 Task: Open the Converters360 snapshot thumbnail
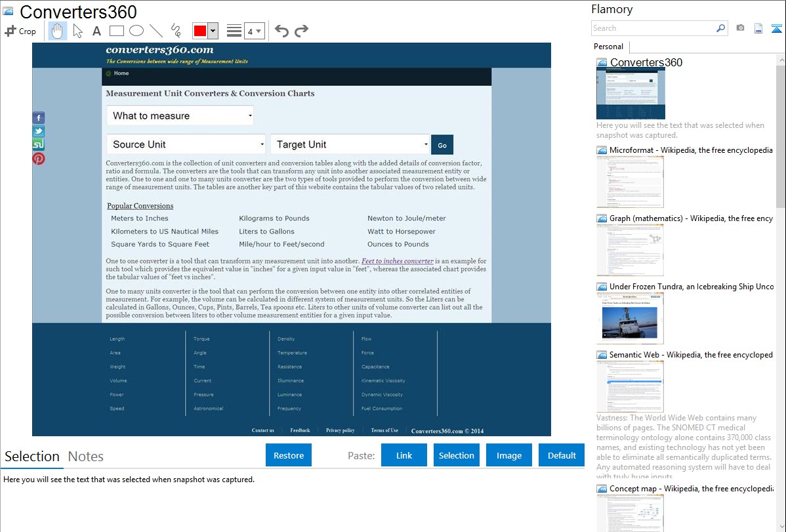(x=631, y=94)
